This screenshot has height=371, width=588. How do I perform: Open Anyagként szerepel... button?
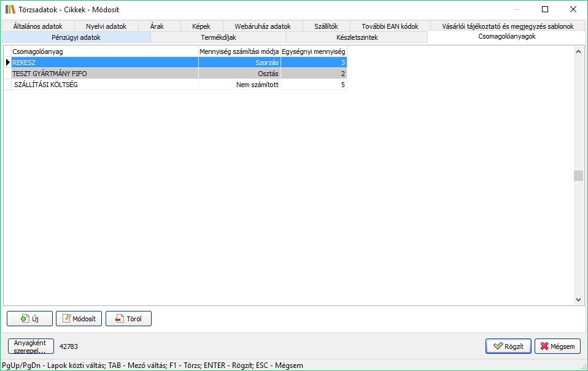point(31,346)
